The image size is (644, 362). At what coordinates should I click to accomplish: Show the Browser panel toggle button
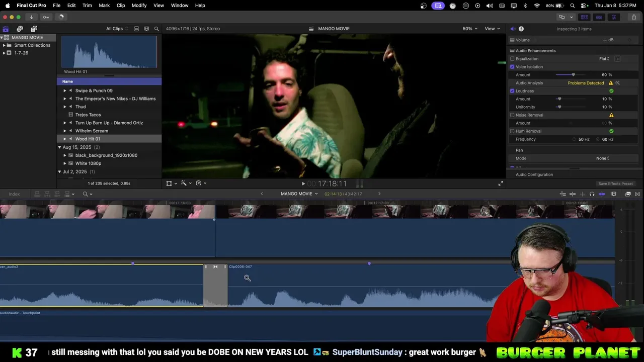584,17
